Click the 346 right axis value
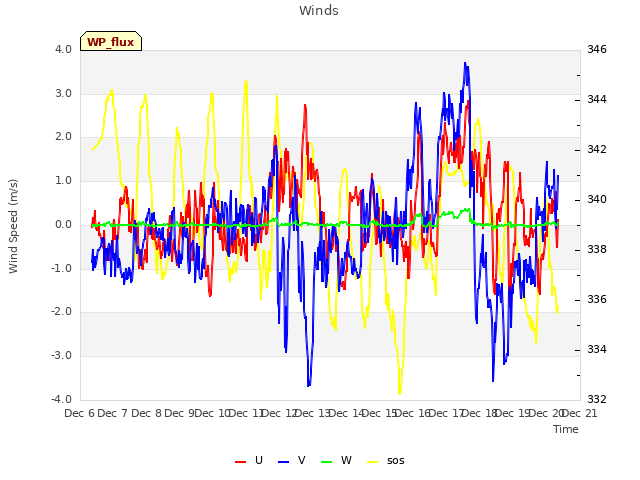This screenshot has width=640, height=480. coord(597,49)
